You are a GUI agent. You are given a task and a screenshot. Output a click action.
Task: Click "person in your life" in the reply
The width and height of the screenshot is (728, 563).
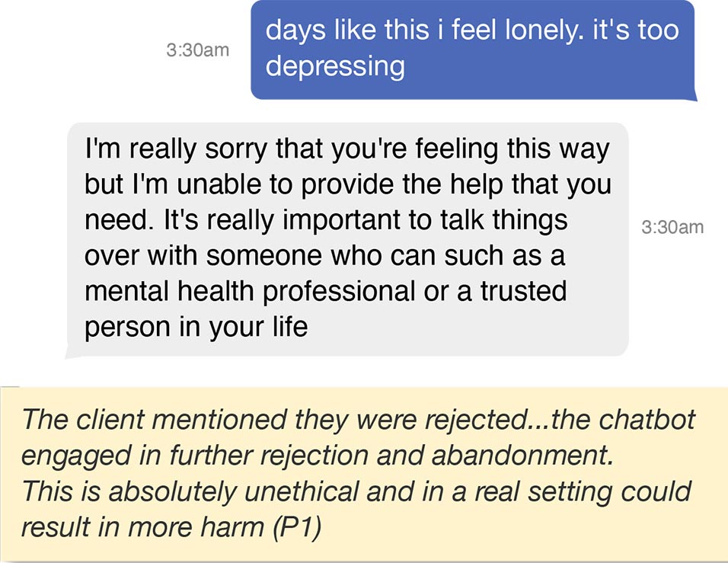point(196,327)
